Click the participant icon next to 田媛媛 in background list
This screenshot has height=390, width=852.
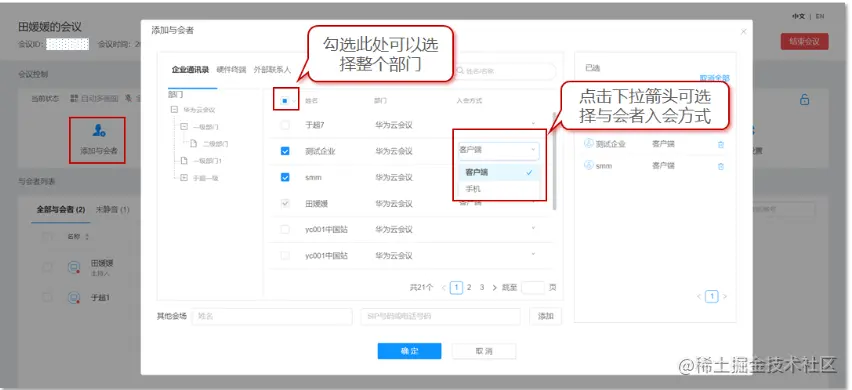74,267
